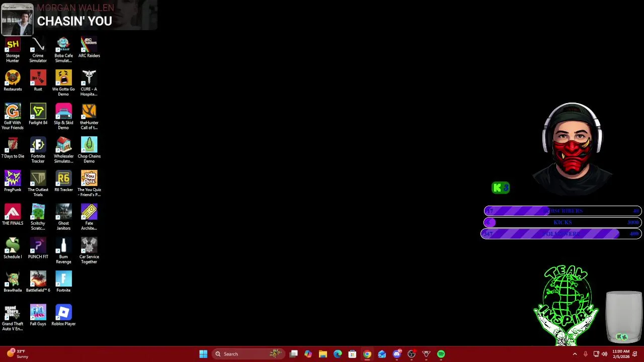The width and height of the screenshot is (644, 362).
Task: Click the masked streamer avatar overlay
Action: point(572,149)
